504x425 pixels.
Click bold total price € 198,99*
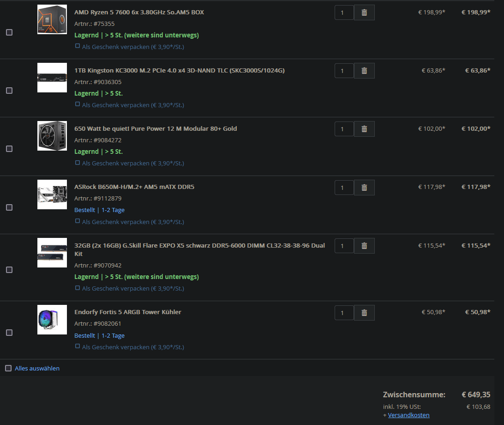click(x=476, y=12)
